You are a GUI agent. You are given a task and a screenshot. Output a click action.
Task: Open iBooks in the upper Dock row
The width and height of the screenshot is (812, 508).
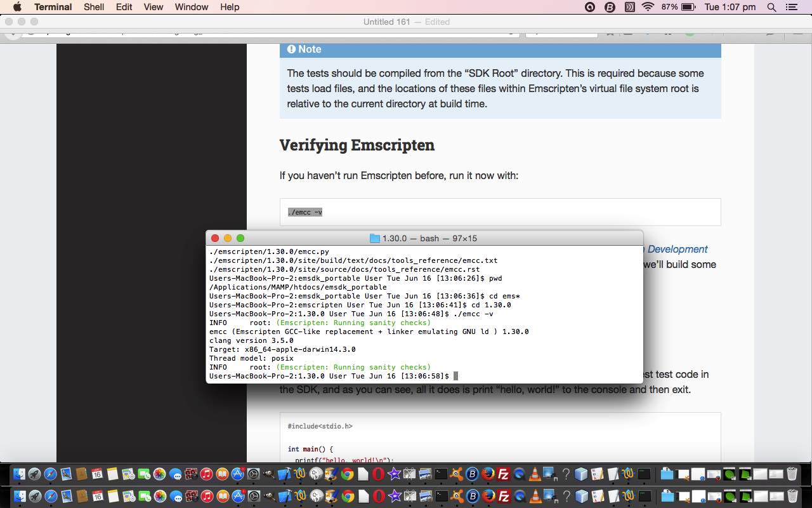pos(222,474)
